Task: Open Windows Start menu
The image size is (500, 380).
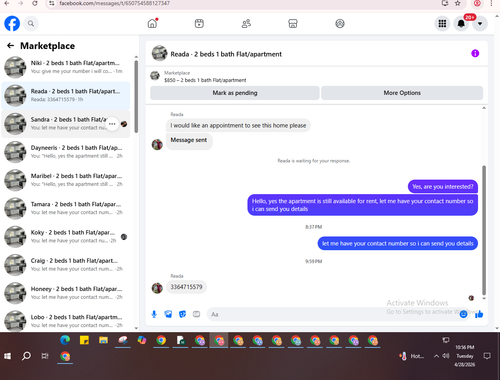Action: tap(7, 356)
